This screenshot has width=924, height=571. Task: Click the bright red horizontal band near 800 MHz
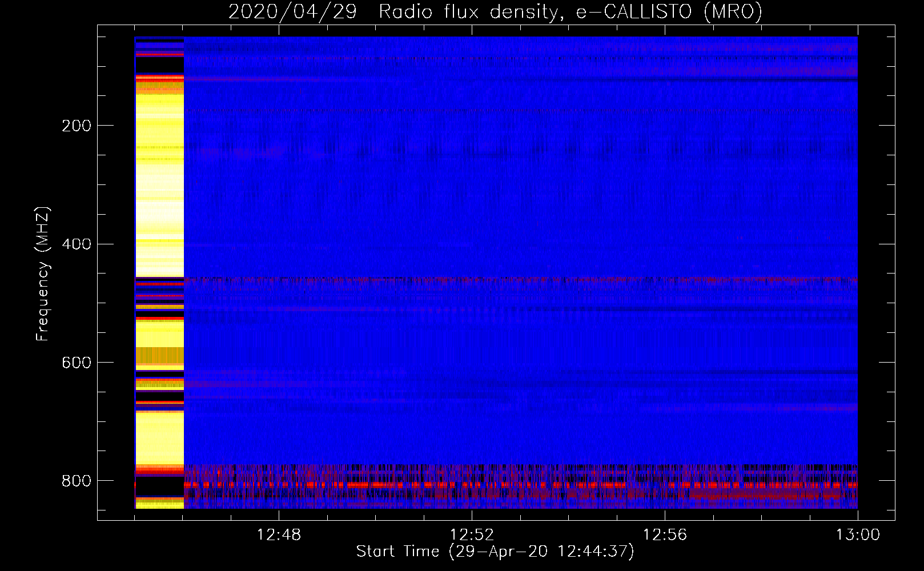(x=514, y=485)
